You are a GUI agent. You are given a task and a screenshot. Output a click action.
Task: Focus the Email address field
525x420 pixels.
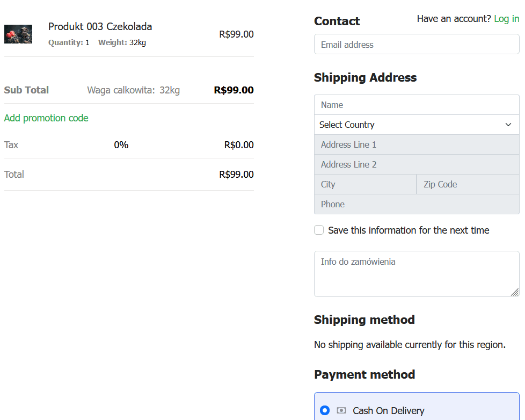point(417,45)
